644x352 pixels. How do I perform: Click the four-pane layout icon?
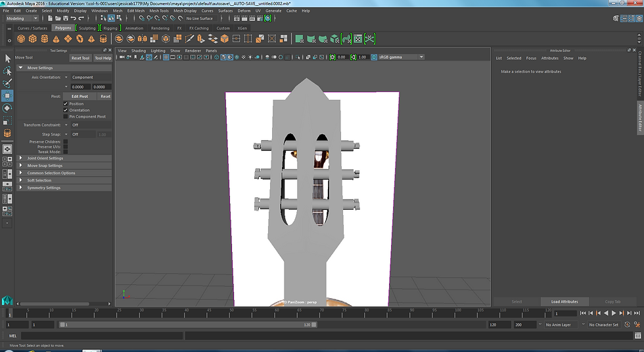pyautogui.click(x=7, y=161)
